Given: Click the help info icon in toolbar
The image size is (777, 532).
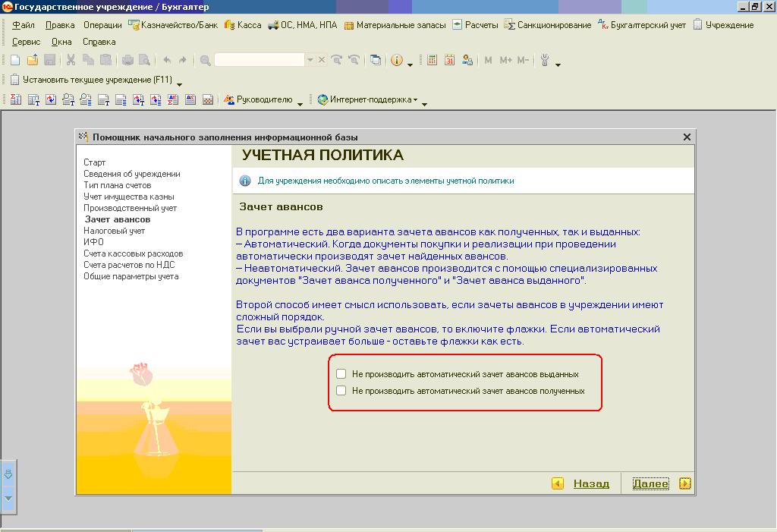Looking at the screenshot, I should (396, 60).
